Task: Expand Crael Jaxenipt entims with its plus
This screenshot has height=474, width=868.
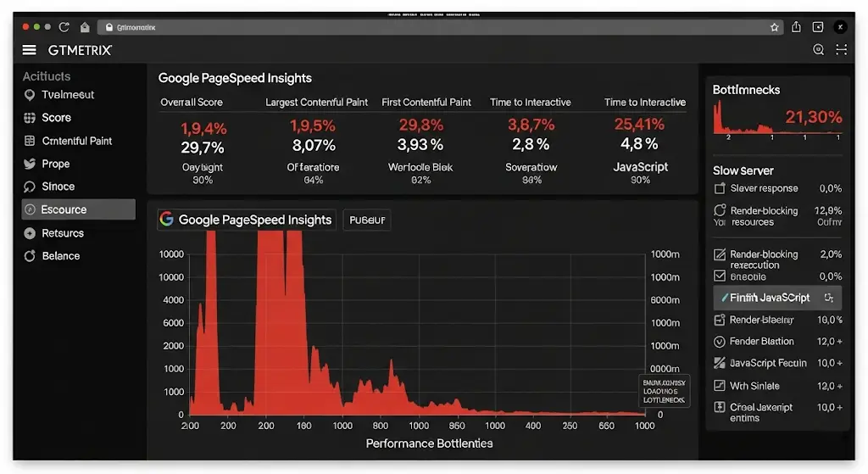Action: point(839,408)
